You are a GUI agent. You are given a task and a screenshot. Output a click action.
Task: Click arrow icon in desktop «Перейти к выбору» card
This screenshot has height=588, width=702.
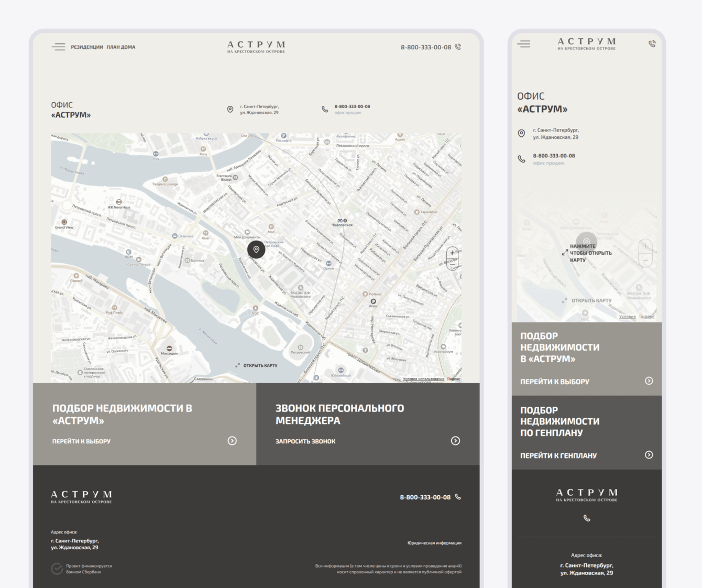coord(232,441)
